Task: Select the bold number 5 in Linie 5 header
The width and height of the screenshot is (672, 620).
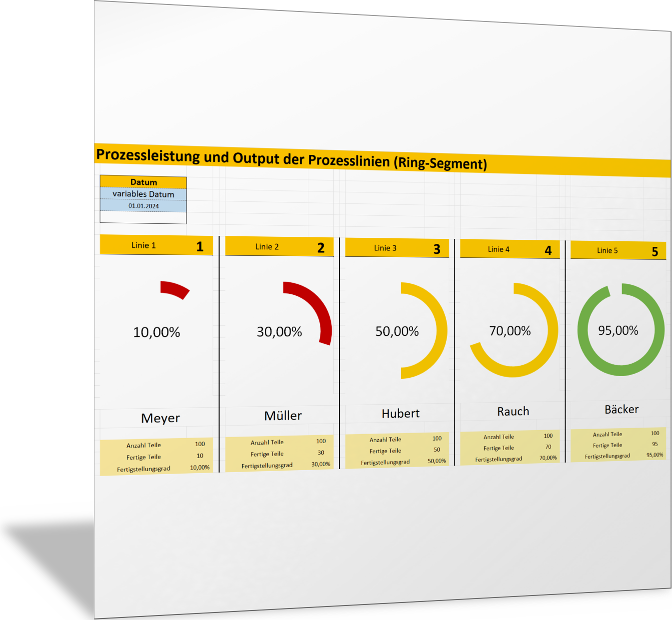Action: (x=655, y=252)
